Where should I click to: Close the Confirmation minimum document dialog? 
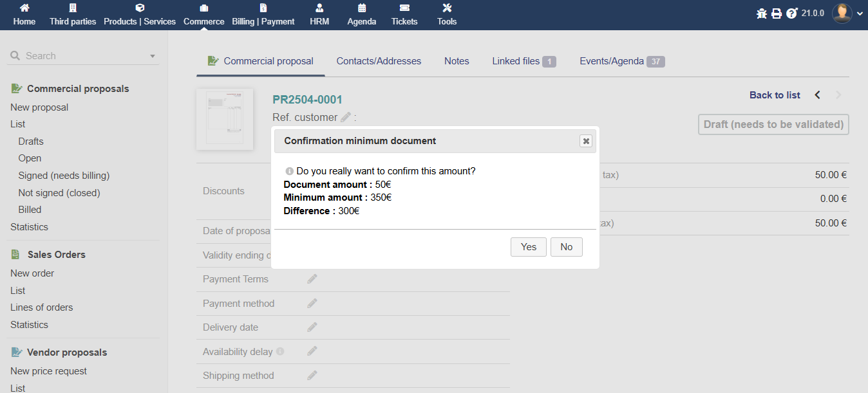(x=585, y=141)
